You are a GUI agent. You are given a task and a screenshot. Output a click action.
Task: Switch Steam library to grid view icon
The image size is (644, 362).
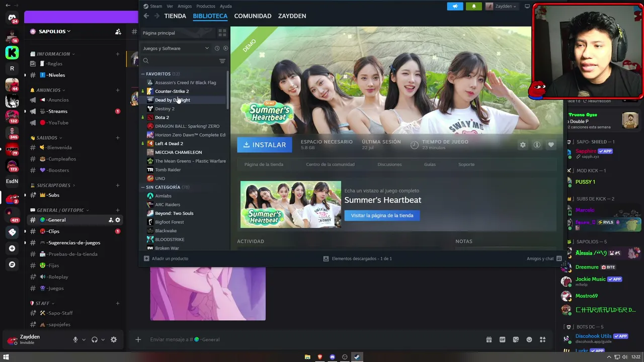click(222, 33)
